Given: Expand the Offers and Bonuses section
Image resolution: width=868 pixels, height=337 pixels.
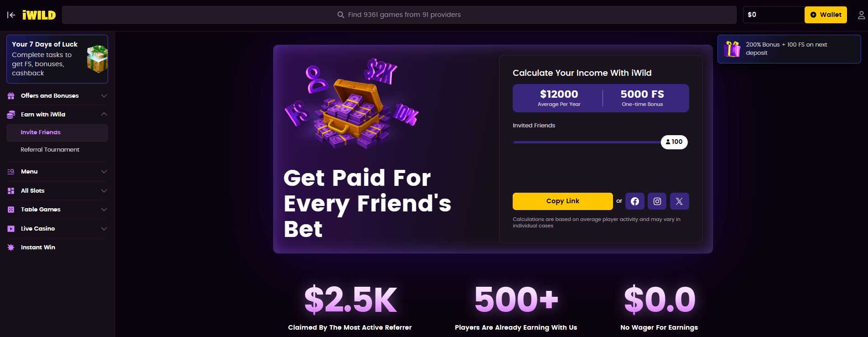Looking at the screenshot, I should pos(104,96).
